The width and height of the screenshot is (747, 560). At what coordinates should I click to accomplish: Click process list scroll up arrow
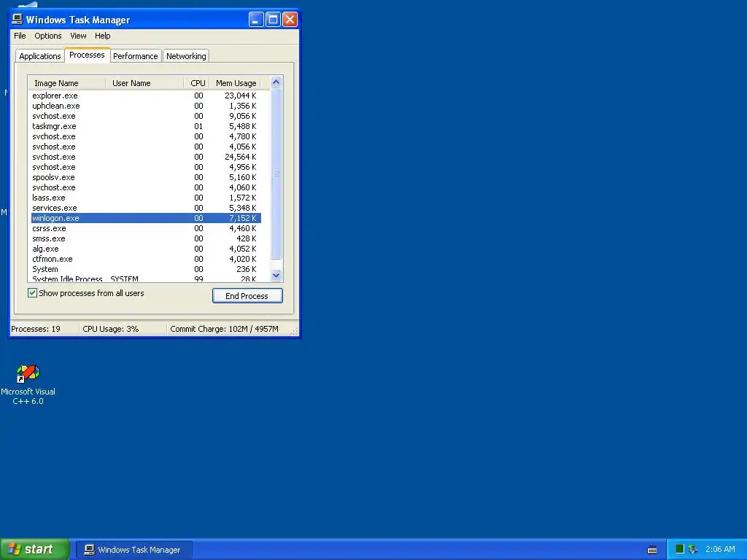click(276, 82)
